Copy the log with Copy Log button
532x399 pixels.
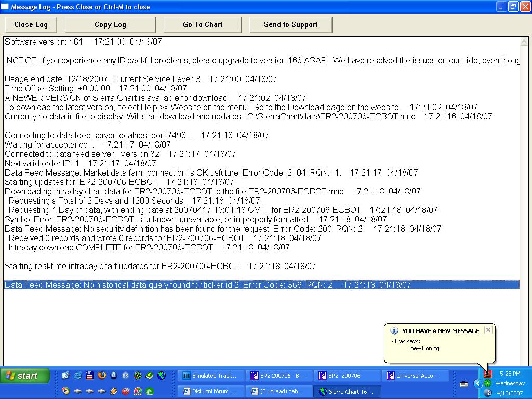click(x=110, y=25)
